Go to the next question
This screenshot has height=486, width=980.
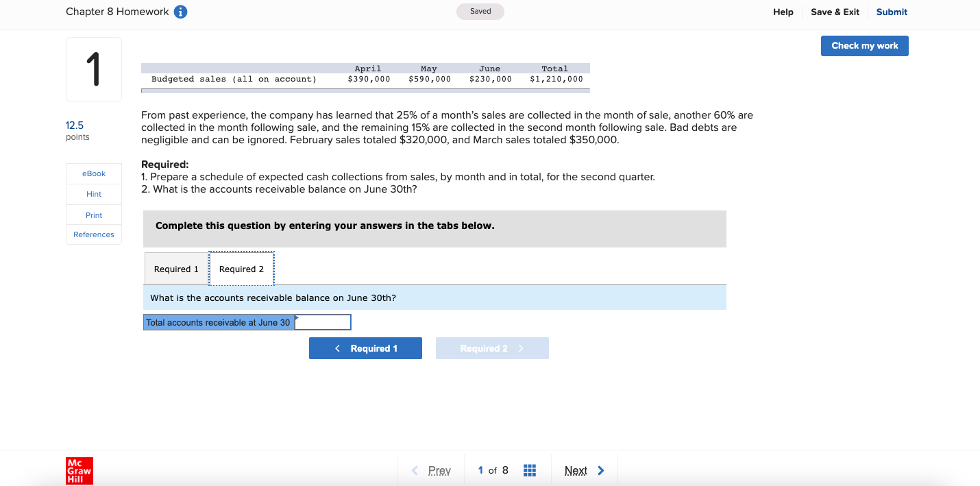pyautogui.click(x=584, y=470)
